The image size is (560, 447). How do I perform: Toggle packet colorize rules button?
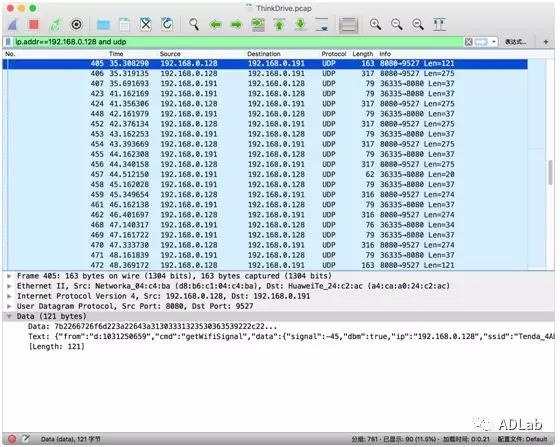pyautogui.click(x=348, y=25)
